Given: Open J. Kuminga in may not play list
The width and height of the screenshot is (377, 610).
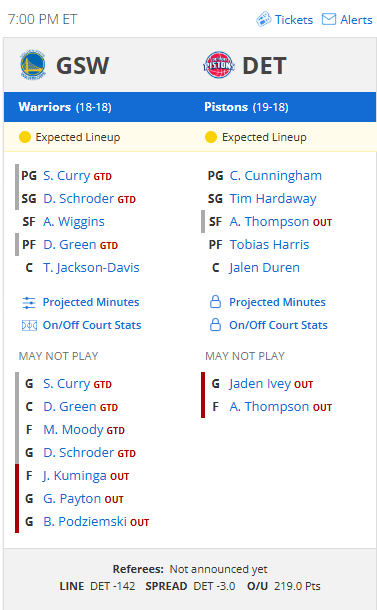Looking at the screenshot, I should pos(75,476).
